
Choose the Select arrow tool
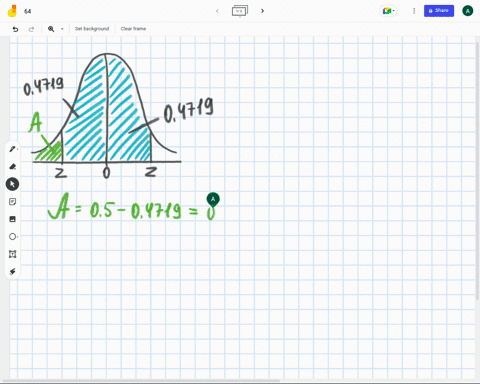coord(12,184)
